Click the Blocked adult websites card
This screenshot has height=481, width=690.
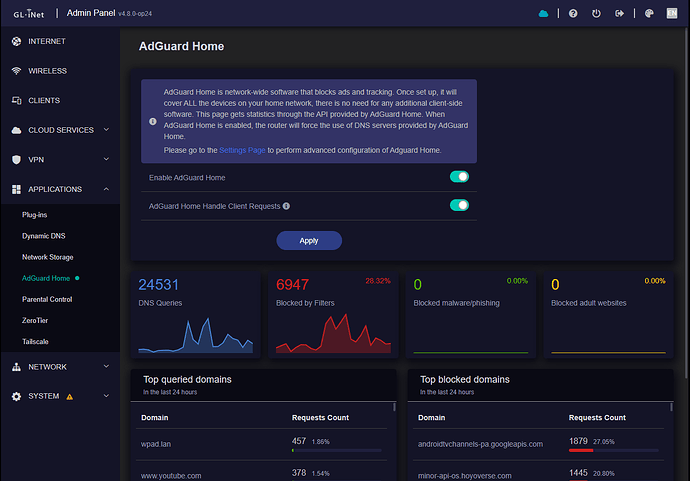[608, 314]
